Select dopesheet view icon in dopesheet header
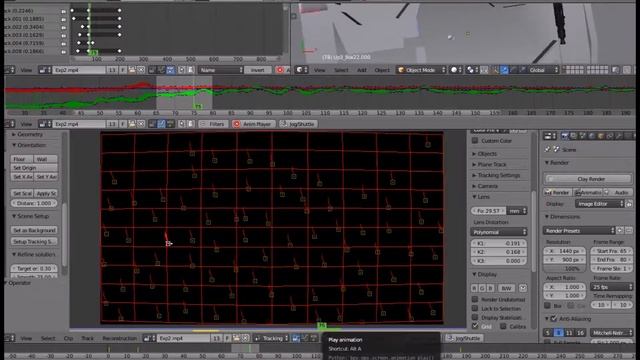640x360 pixels. point(171,70)
